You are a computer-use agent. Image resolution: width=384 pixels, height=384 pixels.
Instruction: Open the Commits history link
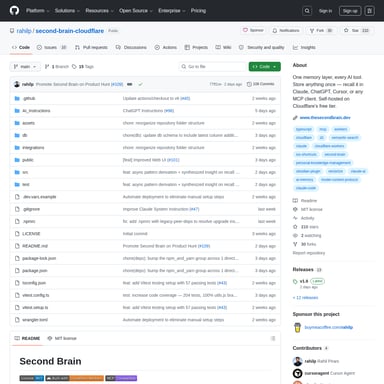tap(260, 84)
